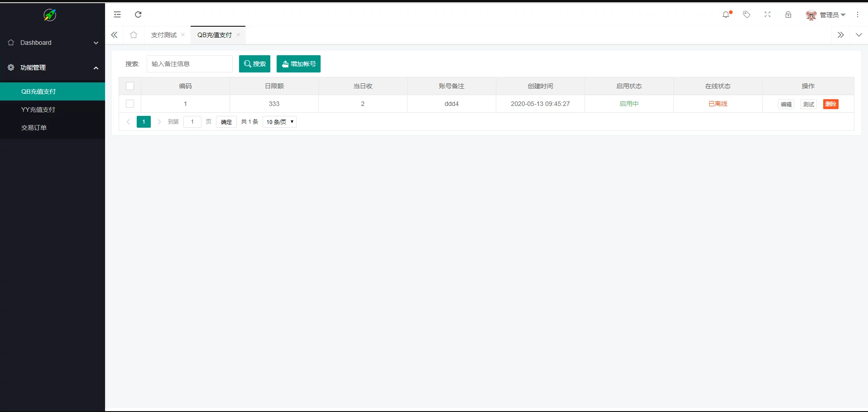868x412 pixels.
Task: Expand the Dashboard sidebar menu
Action: coord(53,43)
